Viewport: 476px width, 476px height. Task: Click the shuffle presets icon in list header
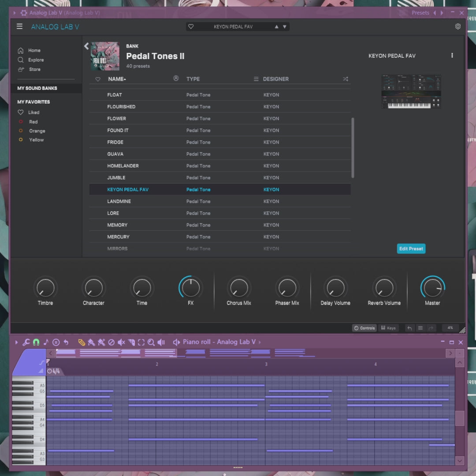pyautogui.click(x=346, y=79)
